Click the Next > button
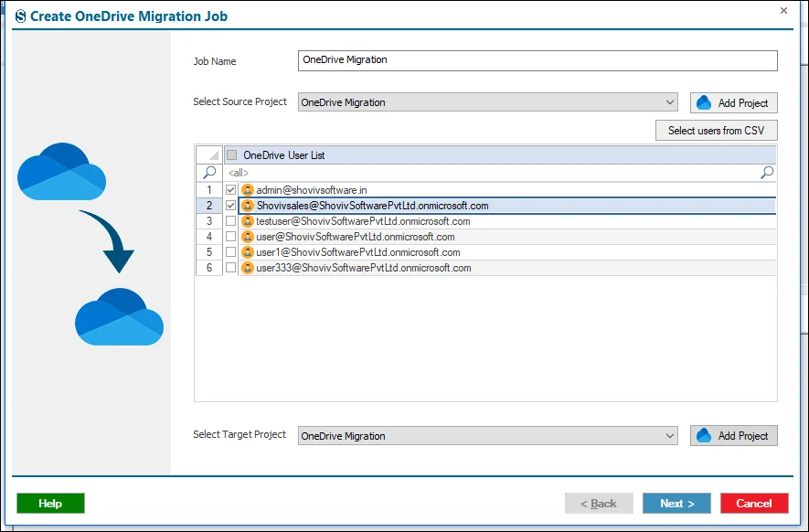The width and height of the screenshot is (809, 532). tap(676, 503)
